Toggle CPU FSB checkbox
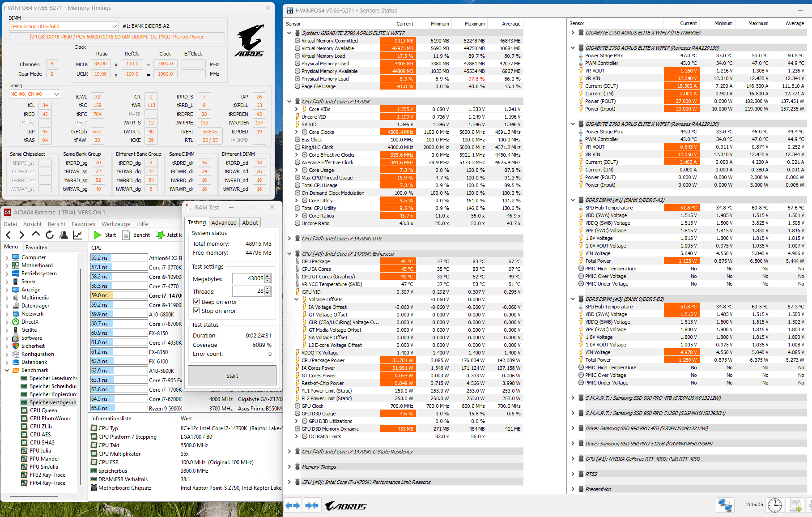This screenshot has width=812, height=517. [x=94, y=462]
